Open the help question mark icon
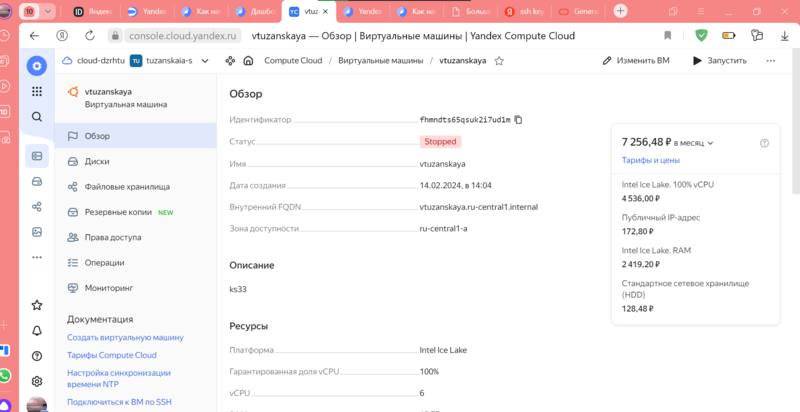Image resolution: width=800 pixels, height=412 pixels. 37,356
